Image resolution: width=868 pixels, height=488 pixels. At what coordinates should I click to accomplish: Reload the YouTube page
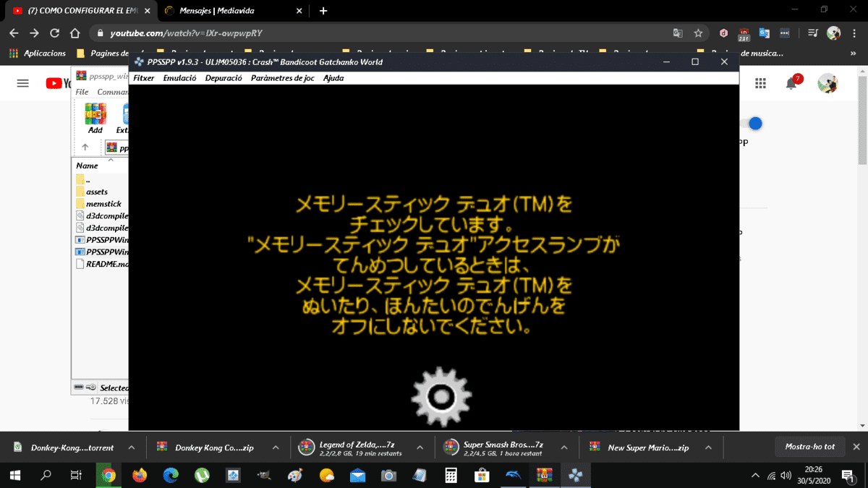pyautogui.click(x=54, y=33)
